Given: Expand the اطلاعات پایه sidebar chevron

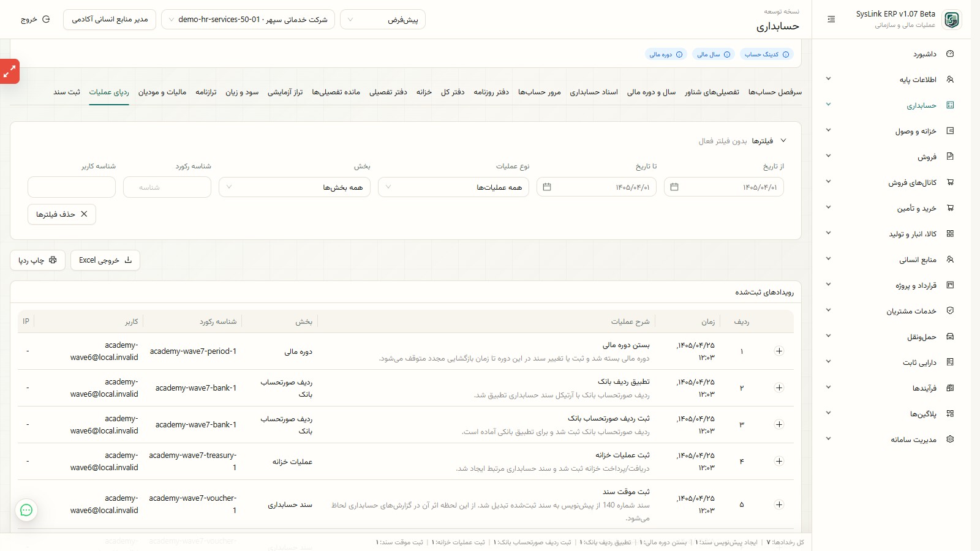Looking at the screenshot, I should coord(828,79).
